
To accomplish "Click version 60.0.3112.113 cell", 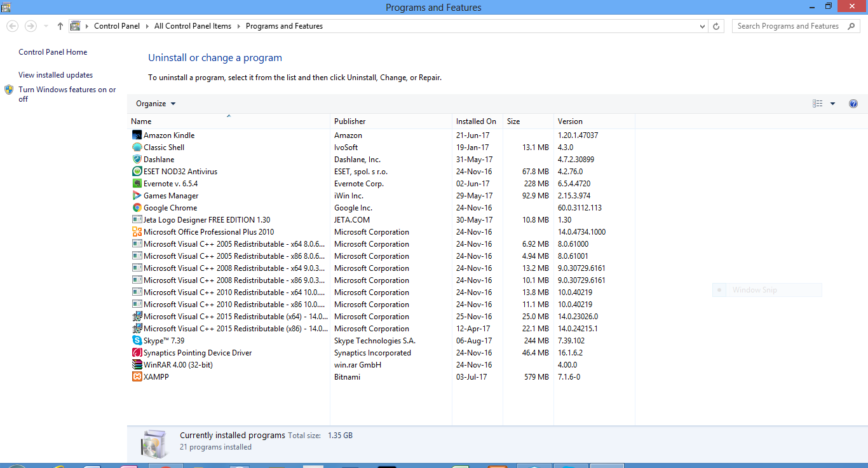I will (x=580, y=207).
